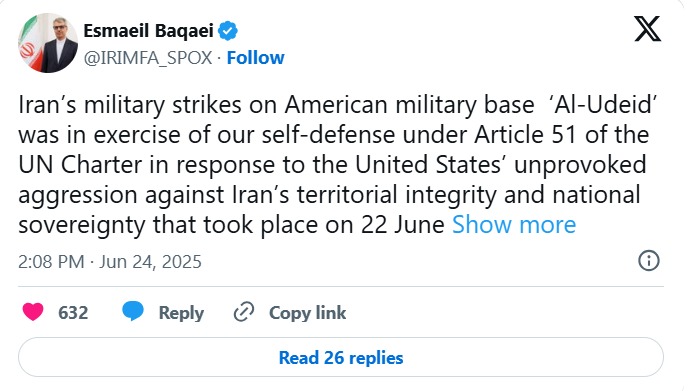The width and height of the screenshot is (697, 391).
Task: Open the Read 26 replies button
Action: [x=341, y=357]
